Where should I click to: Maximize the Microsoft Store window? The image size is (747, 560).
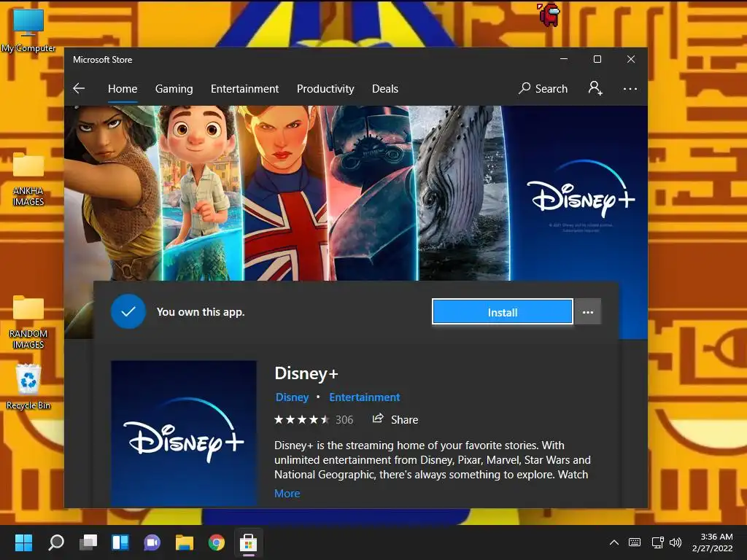click(597, 59)
